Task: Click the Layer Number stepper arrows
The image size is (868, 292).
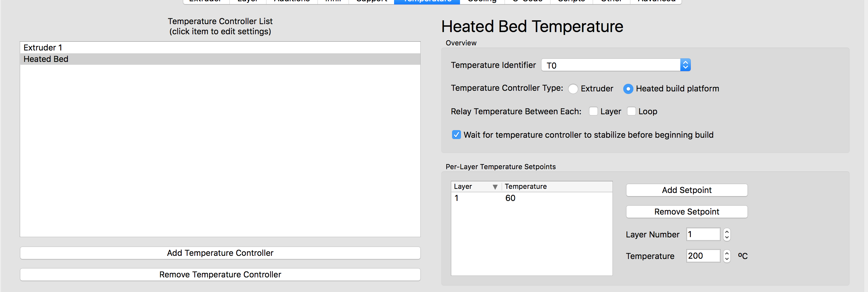Action: 727,234
